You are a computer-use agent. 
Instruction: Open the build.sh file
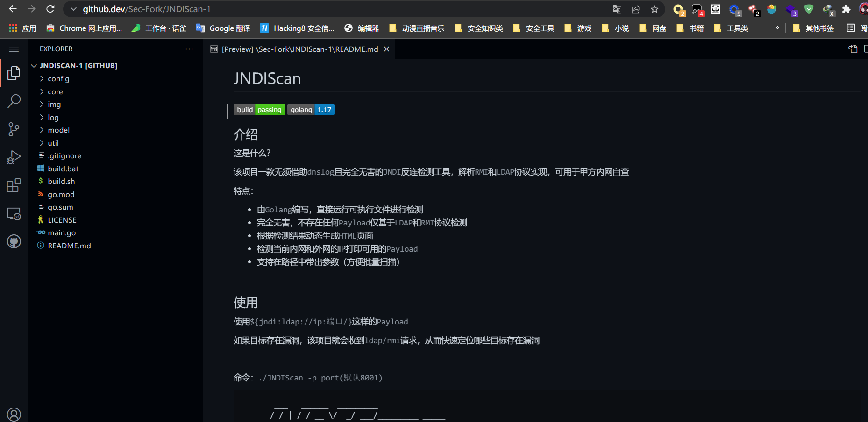(x=115, y=182)
